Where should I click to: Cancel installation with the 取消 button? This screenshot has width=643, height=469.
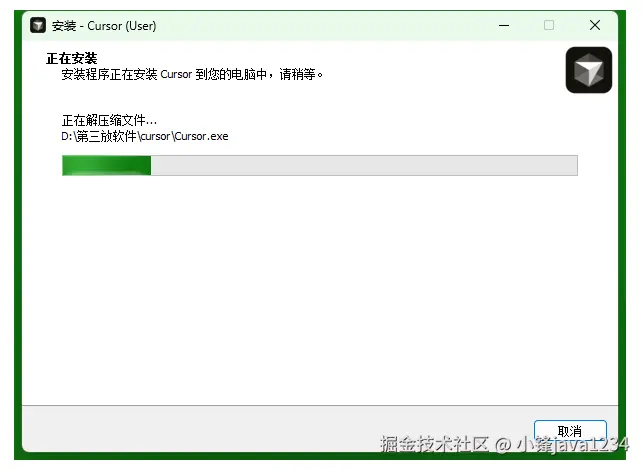click(570, 431)
